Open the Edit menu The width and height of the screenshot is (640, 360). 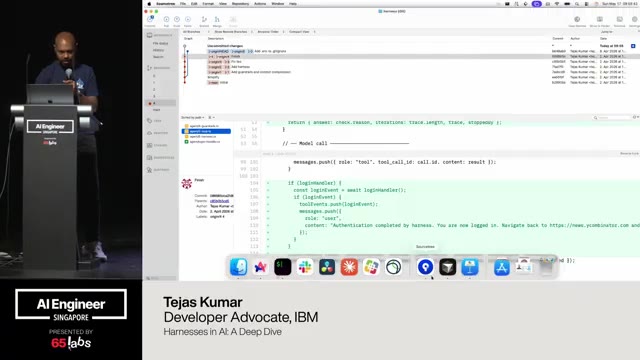pos(194,4)
